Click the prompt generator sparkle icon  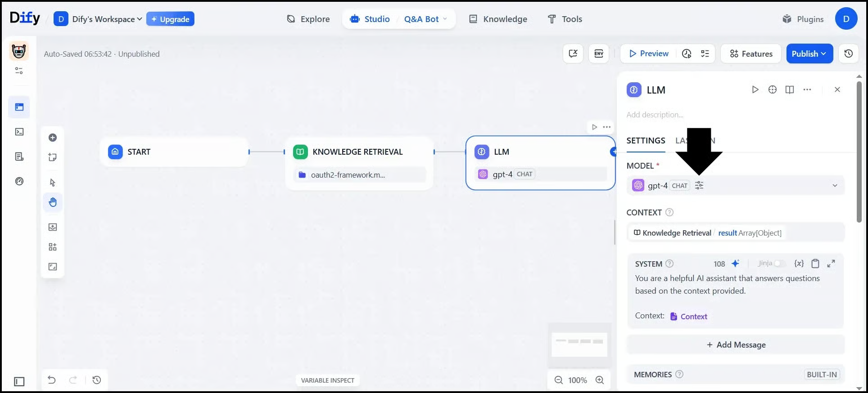[735, 263]
